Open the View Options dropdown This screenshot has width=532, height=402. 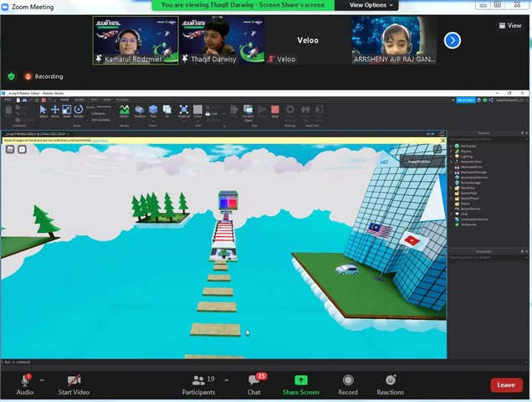point(368,5)
